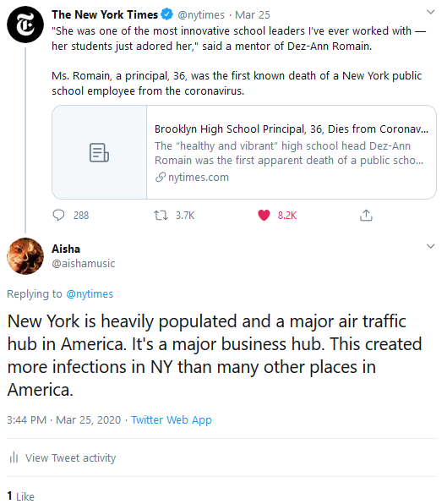
Task: Click the bar chart activity icon
Action: tap(14, 457)
